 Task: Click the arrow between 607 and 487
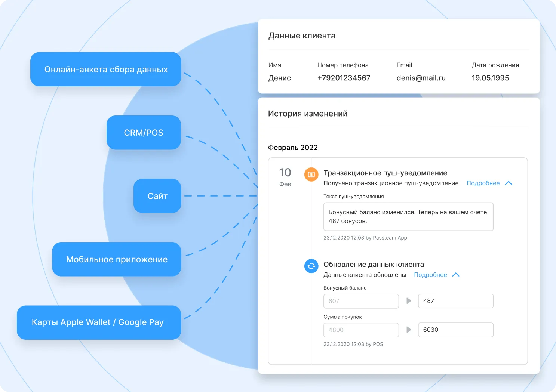[409, 301]
